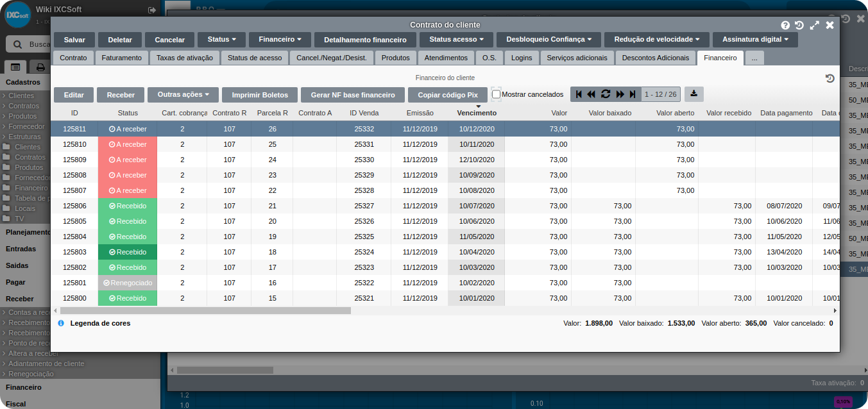
Task: Click the download export icon button
Action: 694,94
